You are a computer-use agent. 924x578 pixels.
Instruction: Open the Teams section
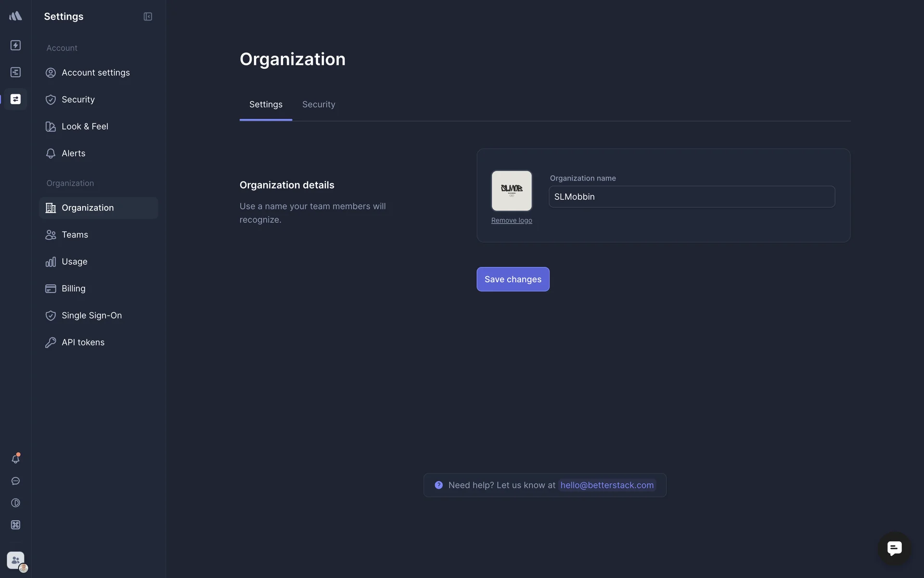(x=75, y=235)
